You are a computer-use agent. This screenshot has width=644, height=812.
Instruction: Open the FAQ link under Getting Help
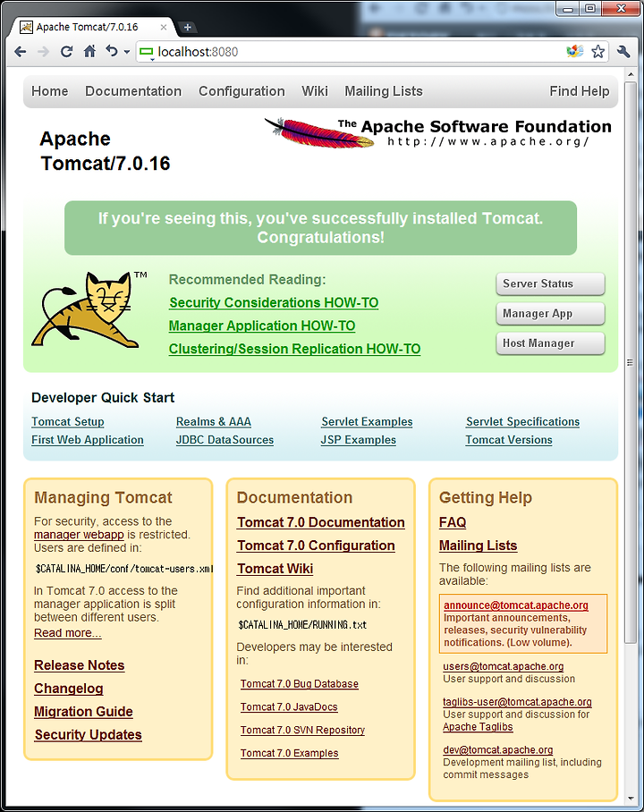coord(453,522)
